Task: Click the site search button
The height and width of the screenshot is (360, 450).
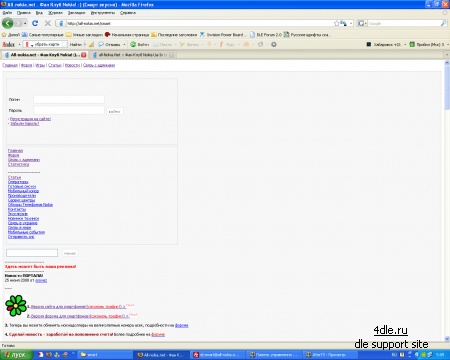Action: point(70,253)
